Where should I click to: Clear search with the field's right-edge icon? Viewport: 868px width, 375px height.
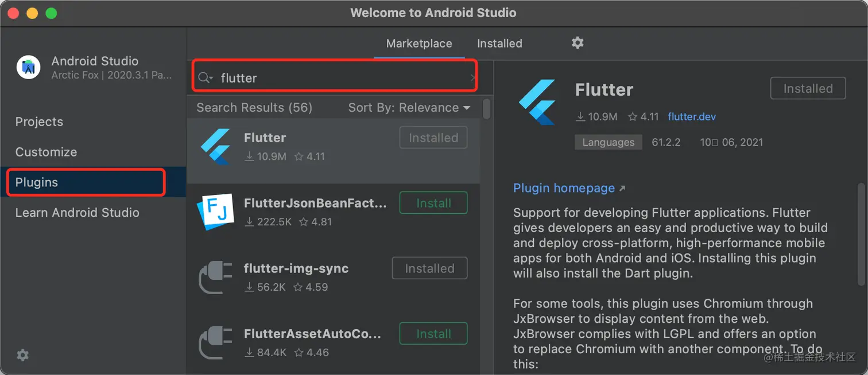coord(472,78)
